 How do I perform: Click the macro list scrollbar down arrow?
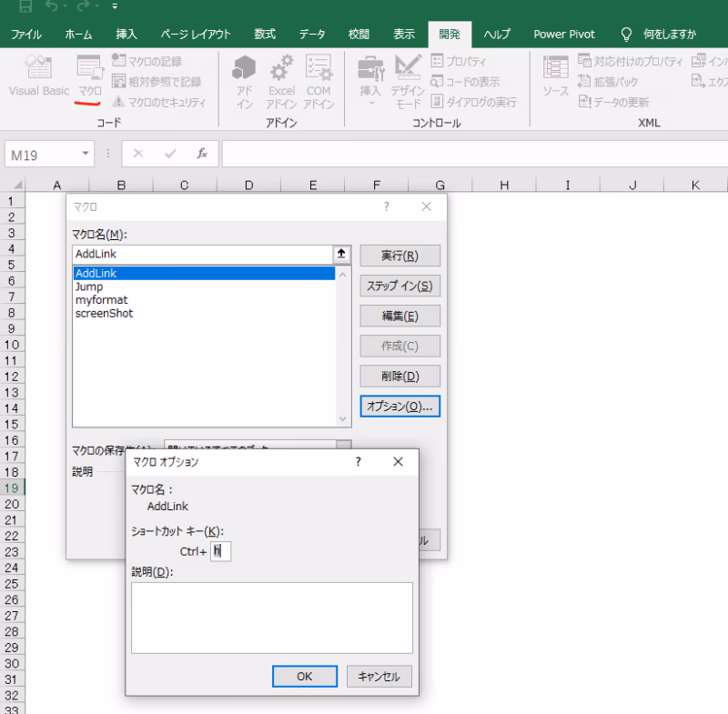[x=343, y=419]
